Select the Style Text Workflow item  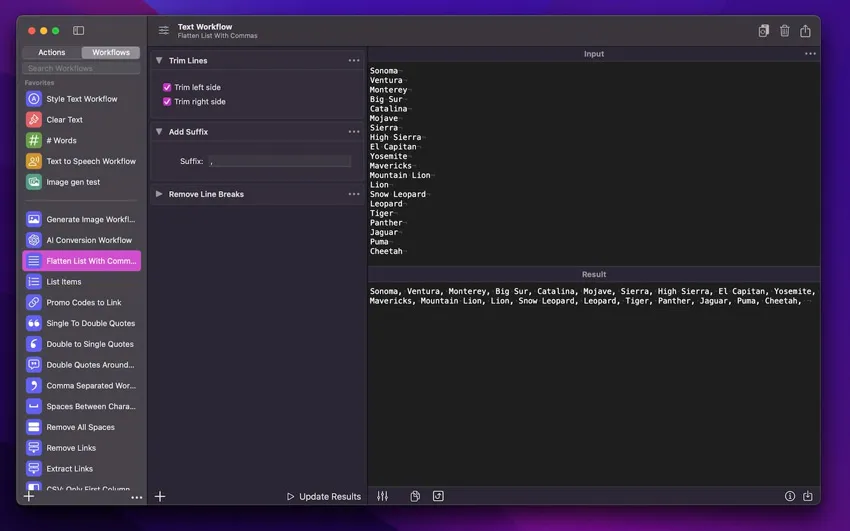[x=82, y=99]
